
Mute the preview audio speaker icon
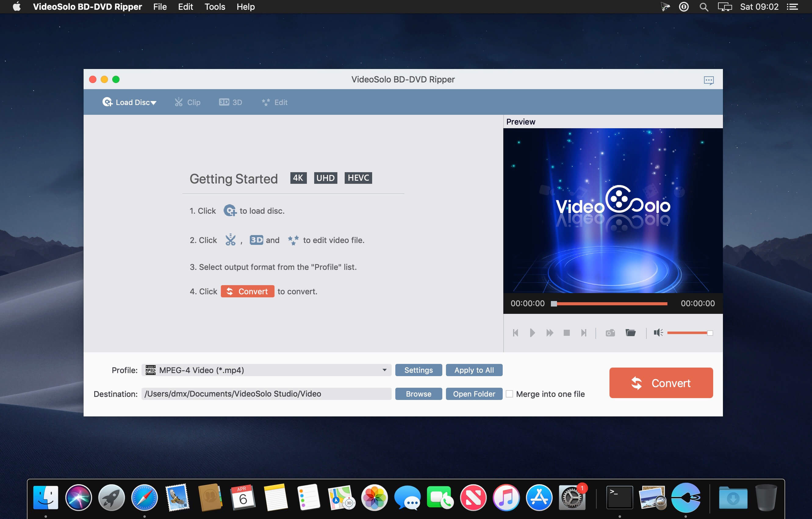658,333
